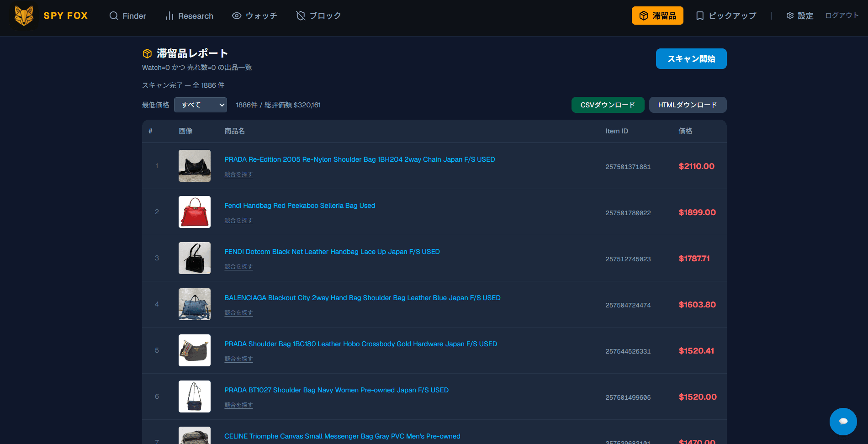Click 競合を探す under PRADA 1BC180
This screenshot has height=444, width=868.
(238, 359)
